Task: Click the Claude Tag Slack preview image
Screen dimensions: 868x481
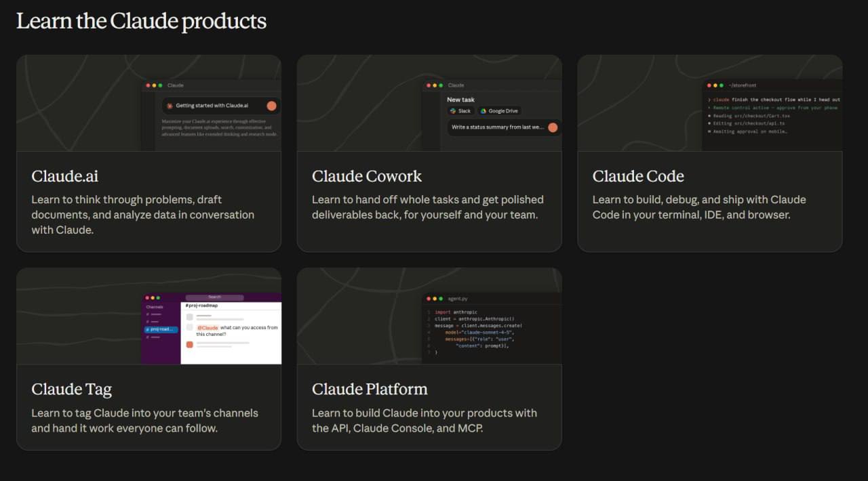Action: click(149, 316)
